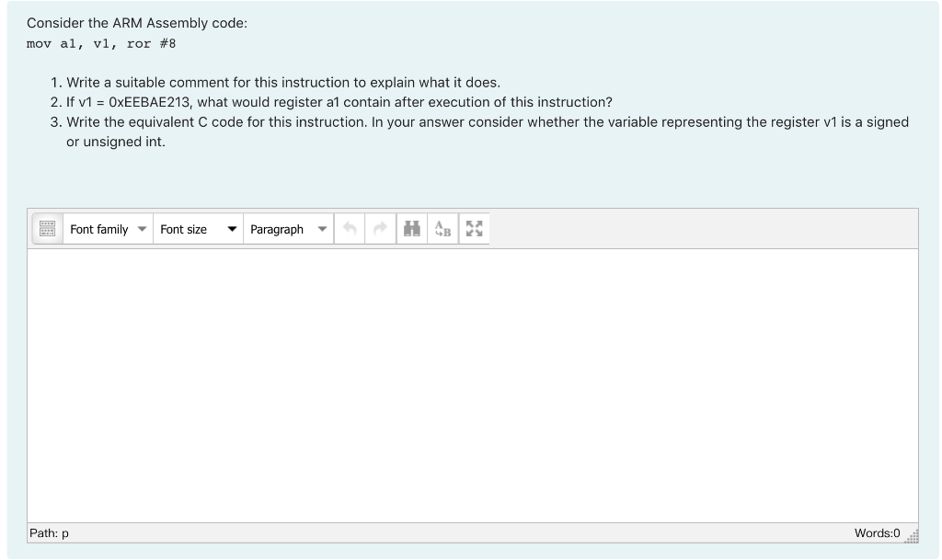This screenshot has width=942, height=560.
Task: Click the resize grip at the editor's bottom corner
Action: [x=913, y=533]
